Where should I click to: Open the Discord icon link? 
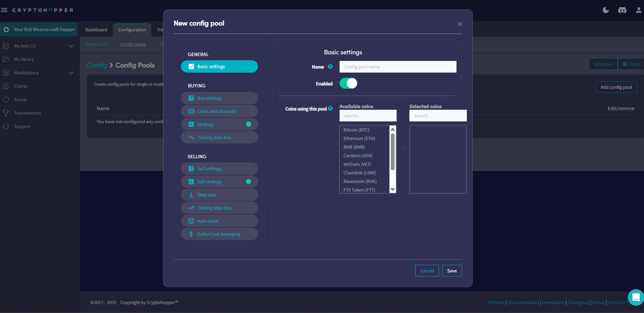click(622, 10)
